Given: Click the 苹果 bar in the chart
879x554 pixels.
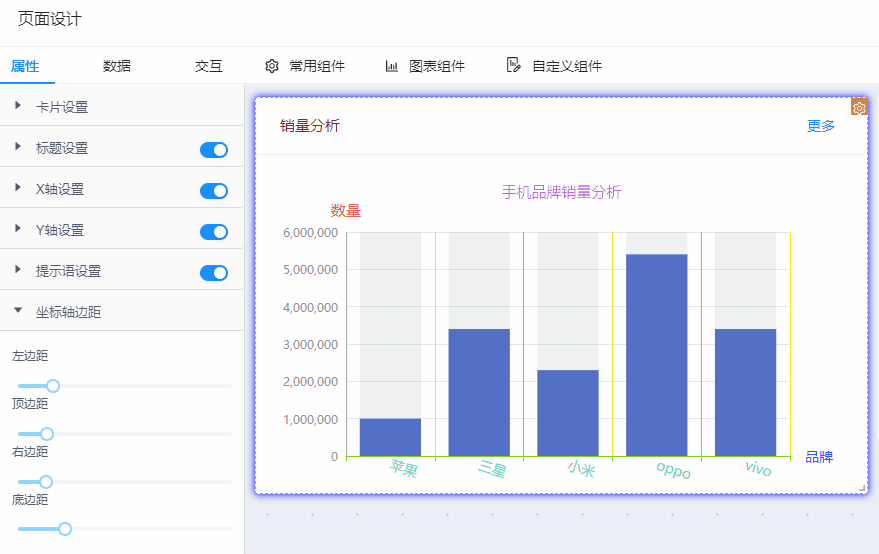Looking at the screenshot, I should click(x=390, y=437).
